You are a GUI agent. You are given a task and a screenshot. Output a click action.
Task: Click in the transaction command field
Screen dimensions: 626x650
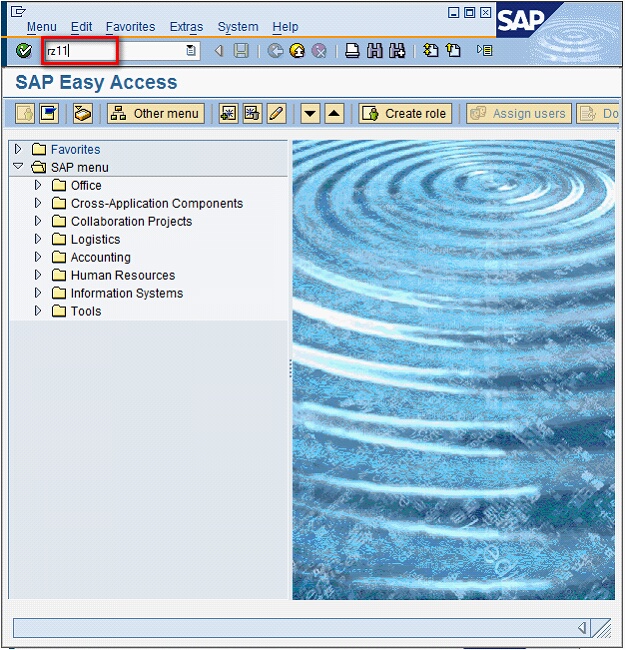pyautogui.click(x=110, y=51)
